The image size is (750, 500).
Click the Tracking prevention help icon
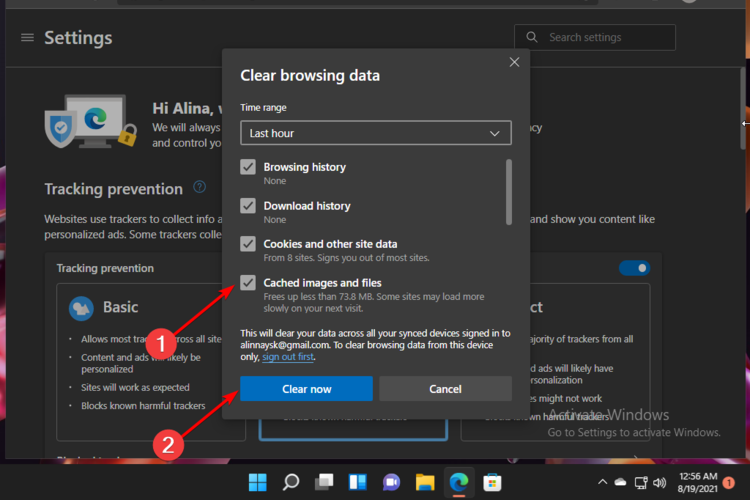click(199, 187)
